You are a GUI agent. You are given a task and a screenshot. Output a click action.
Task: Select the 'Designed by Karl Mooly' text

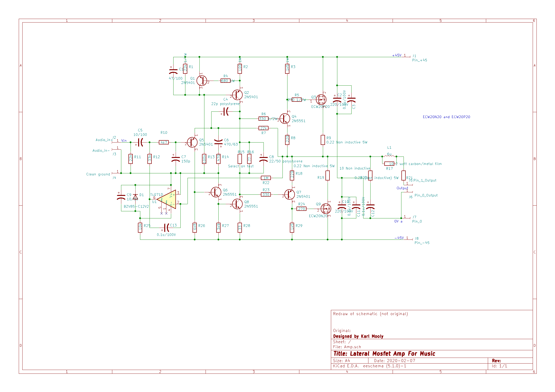click(x=358, y=336)
